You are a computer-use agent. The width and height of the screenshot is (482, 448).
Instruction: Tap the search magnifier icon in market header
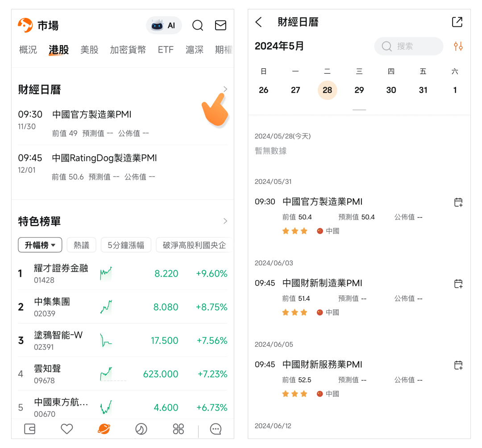pos(197,25)
